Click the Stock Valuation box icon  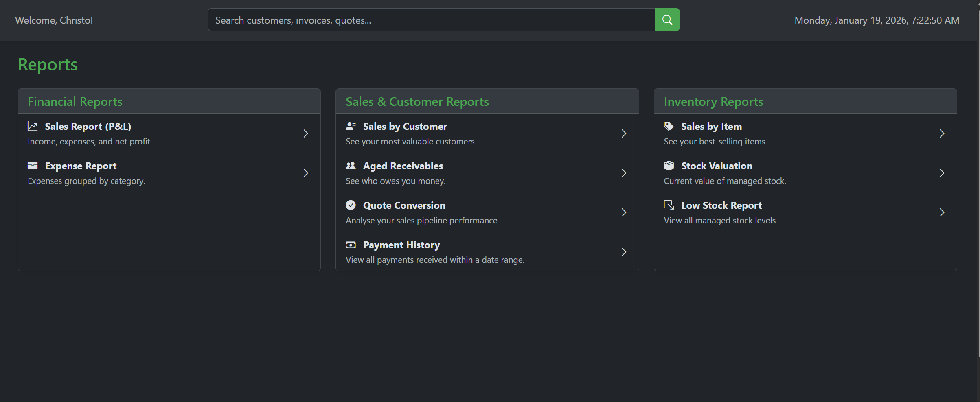tap(669, 166)
